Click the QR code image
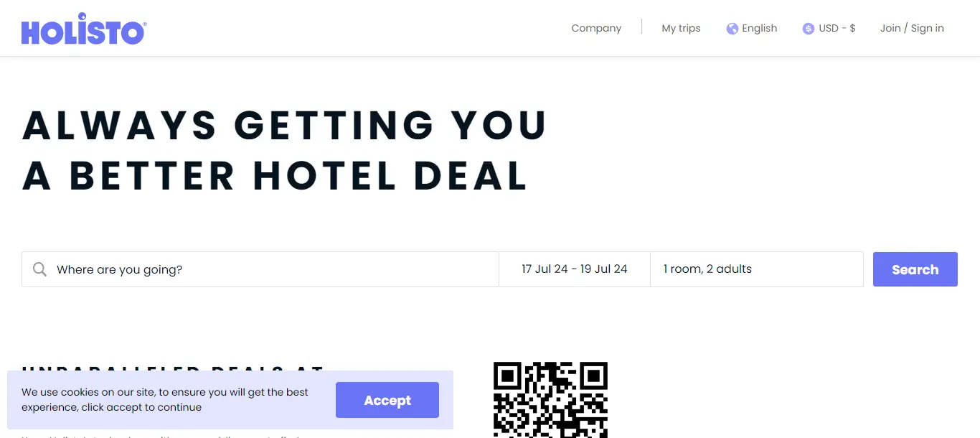 point(550,399)
